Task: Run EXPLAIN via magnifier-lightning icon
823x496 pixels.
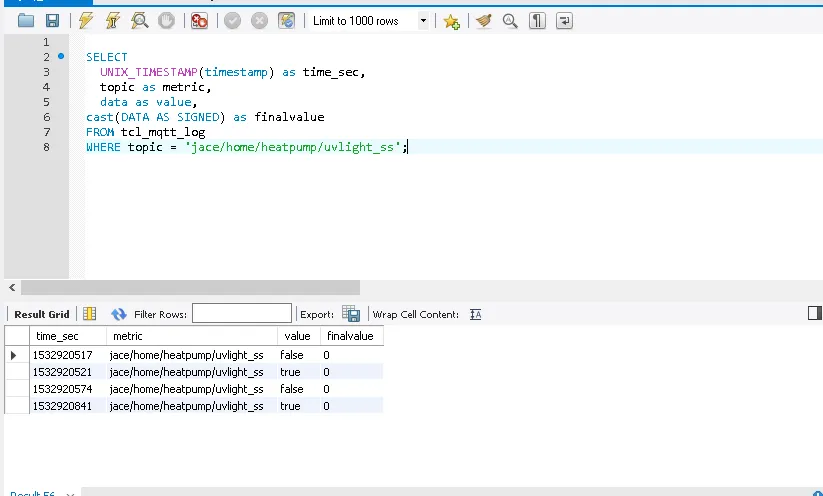Action: (140, 21)
